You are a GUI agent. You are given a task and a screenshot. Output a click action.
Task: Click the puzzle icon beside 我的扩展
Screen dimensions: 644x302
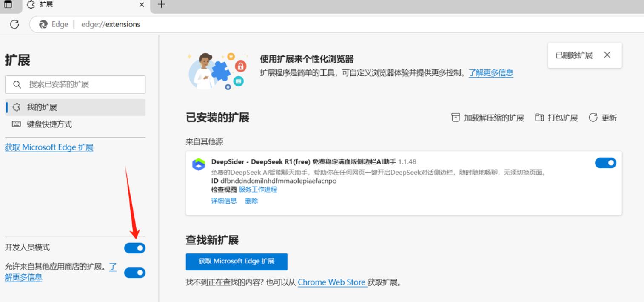[x=17, y=107]
